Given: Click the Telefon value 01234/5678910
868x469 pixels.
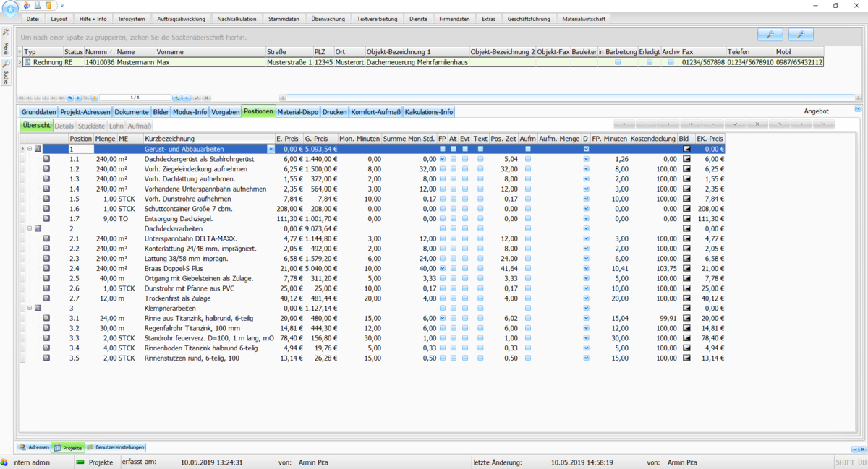Looking at the screenshot, I should pos(750,63).
